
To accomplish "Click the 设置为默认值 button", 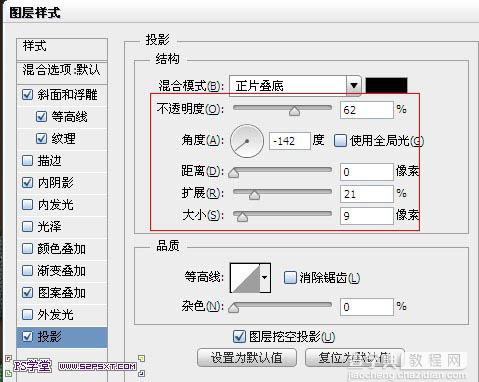I will coord(247,358).
